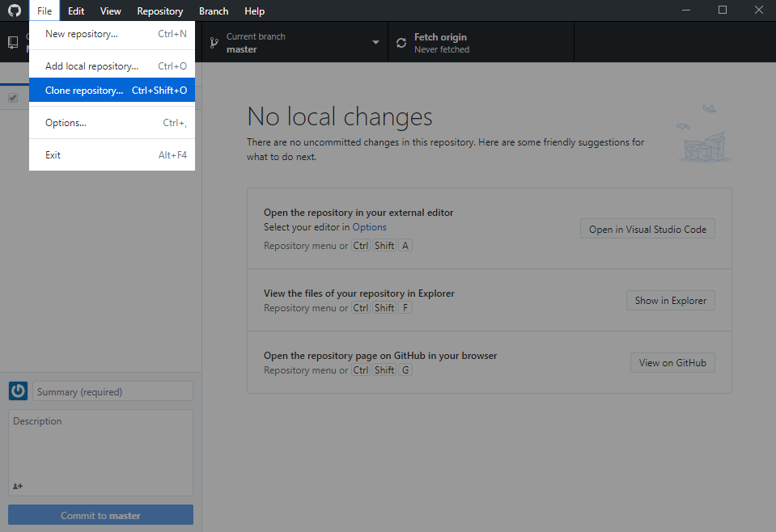This screenshot has width=776, height=532.
Task: Click the GitHub Octocat logo icon
Action: pyautogui.click(x=15, y=11)
